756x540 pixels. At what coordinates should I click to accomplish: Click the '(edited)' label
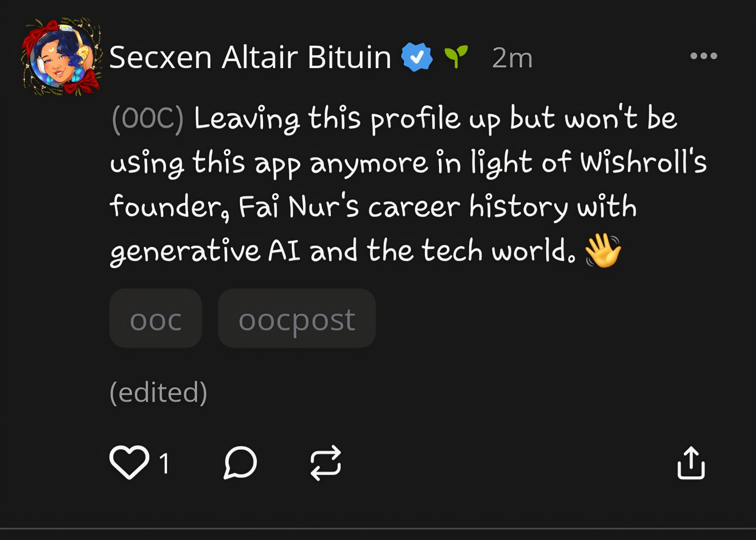pyautogui.click(x=158, y=392)
